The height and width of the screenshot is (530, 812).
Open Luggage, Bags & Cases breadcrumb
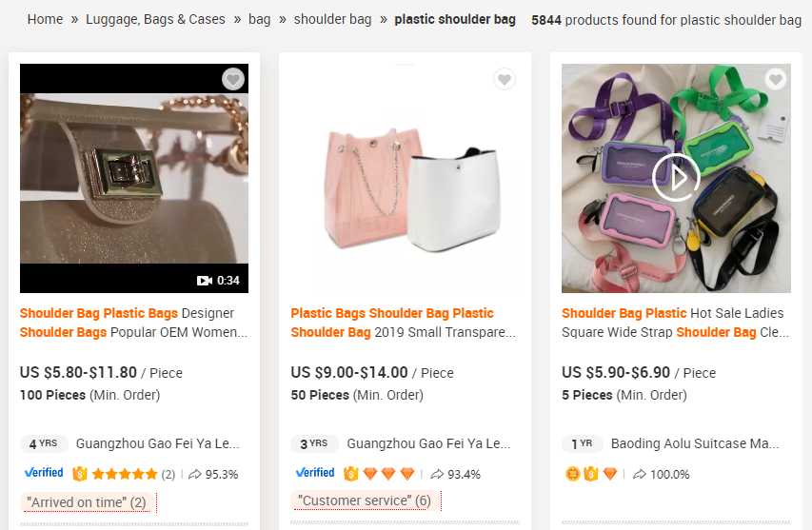155,19
